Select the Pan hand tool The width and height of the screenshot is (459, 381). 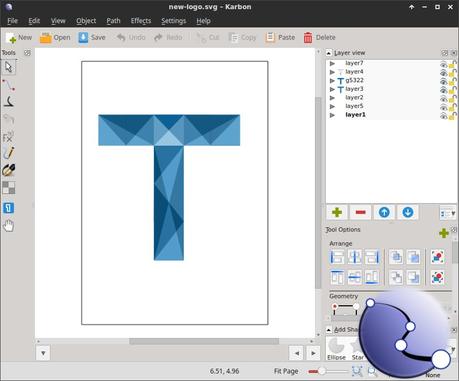(9, 226)
